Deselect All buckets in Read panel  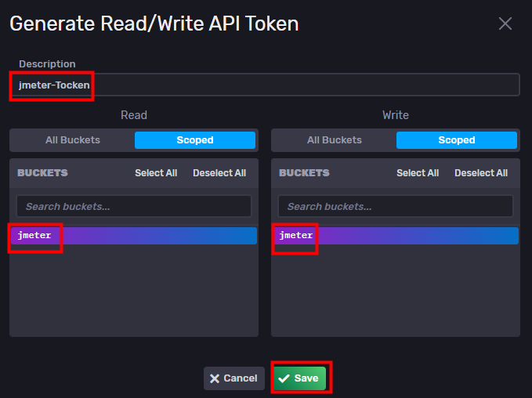tap(219, 173)
